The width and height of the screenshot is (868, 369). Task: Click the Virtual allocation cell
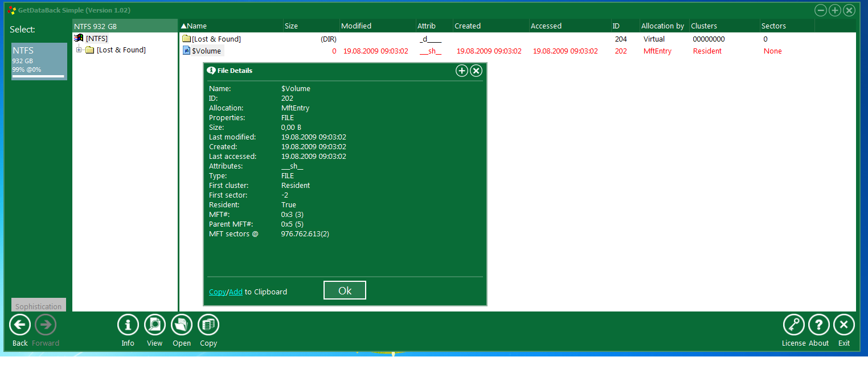(654, 39)
